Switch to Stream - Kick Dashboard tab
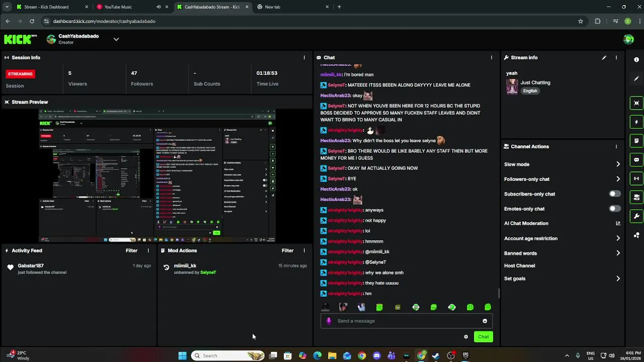 (x=52, y=7)
